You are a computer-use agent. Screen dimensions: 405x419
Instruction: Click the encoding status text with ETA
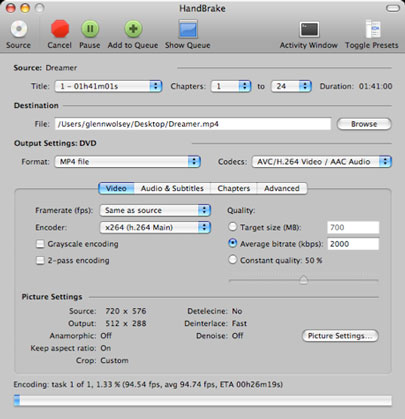[x=148, y=384]
